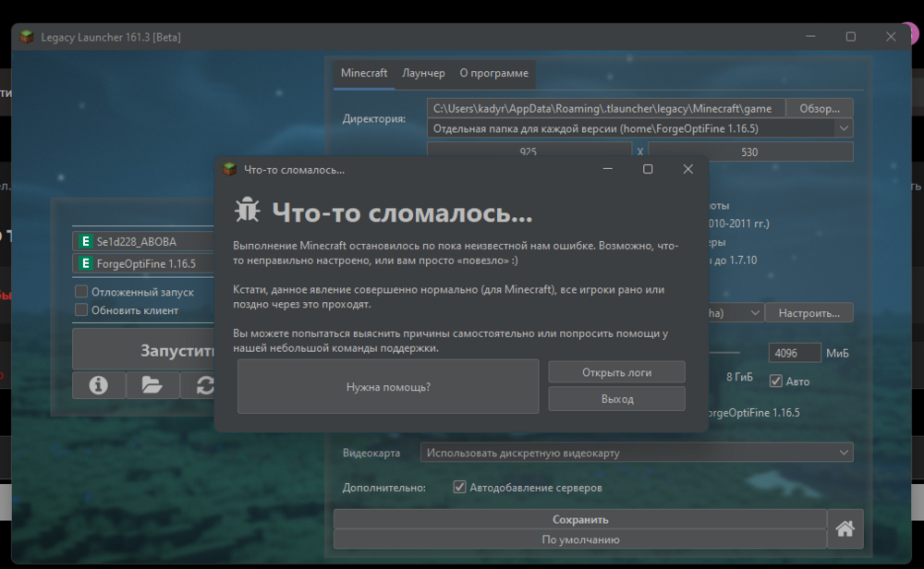Open launcher info icon button

(x=99, y=385)
